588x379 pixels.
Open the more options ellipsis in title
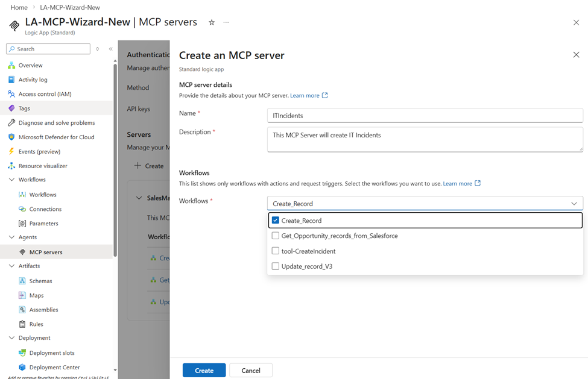226,22
